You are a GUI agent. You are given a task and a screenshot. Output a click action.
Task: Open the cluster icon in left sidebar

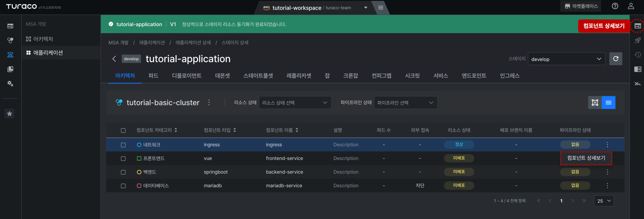click(10, 40)
